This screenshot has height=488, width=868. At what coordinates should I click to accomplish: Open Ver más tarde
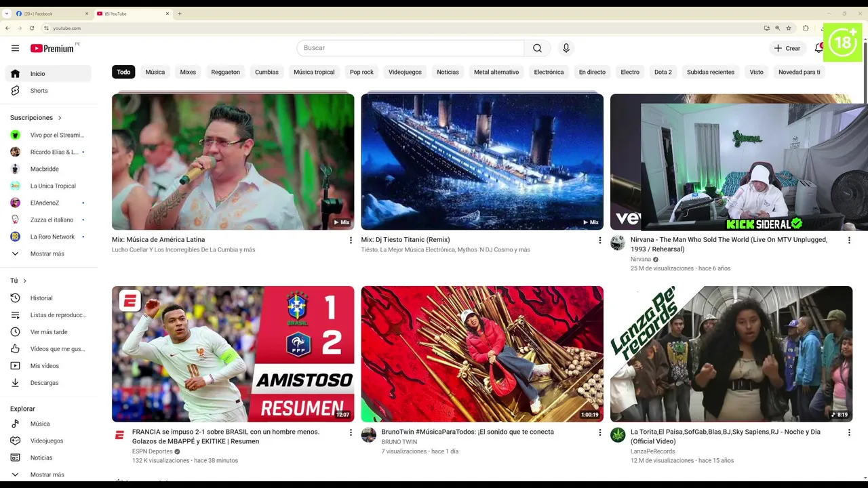click(47, 332)
